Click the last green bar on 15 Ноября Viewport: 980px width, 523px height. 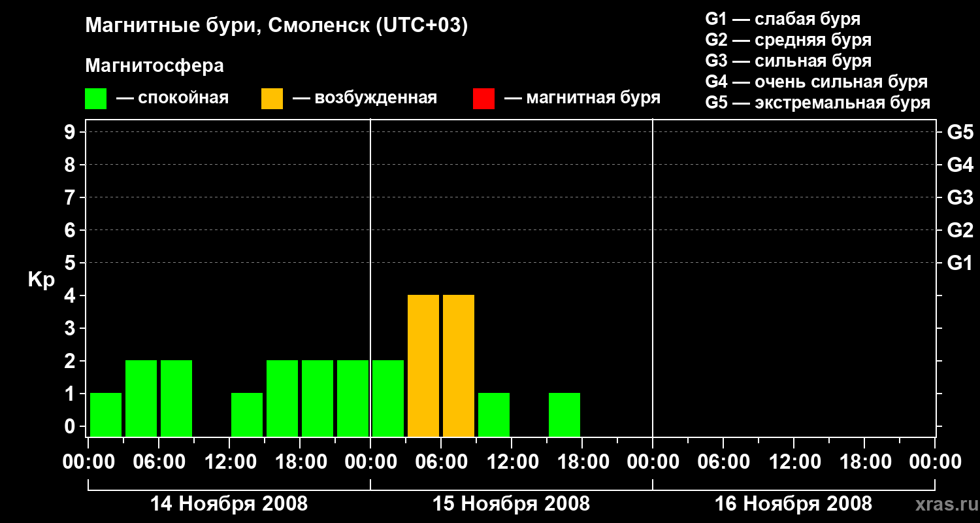(x=564, y=415)
